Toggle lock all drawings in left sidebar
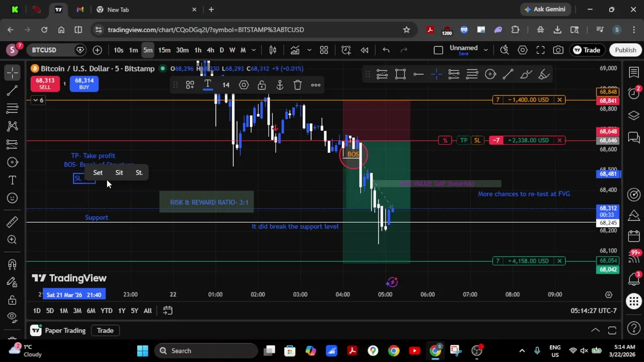Viewport: 644px width, 362px height. coord(13,300)
